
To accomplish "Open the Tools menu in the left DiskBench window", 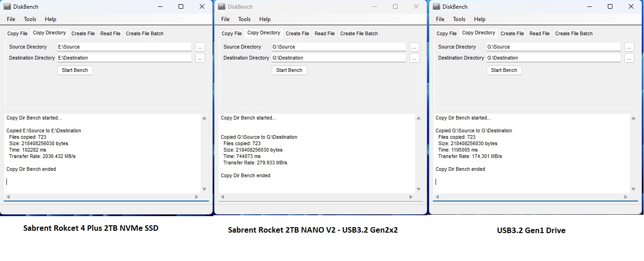I will [30, 19].
